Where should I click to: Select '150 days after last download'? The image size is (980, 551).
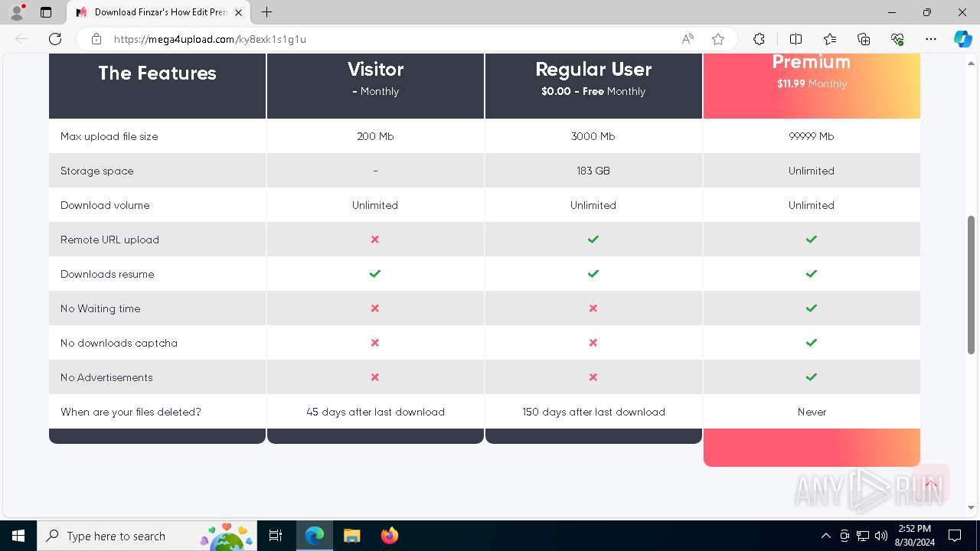pos(593,412)
